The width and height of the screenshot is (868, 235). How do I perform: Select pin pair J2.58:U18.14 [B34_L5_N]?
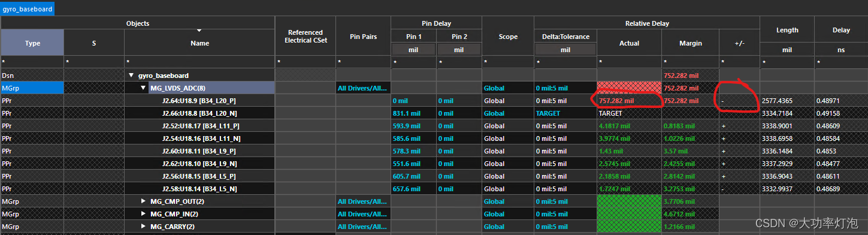pyautogui.click(x=199, y=189)
